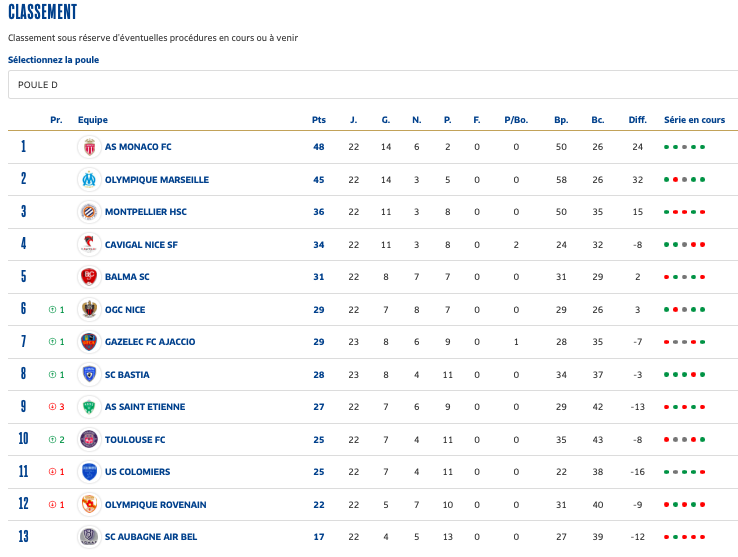Viewport: 738px width, 557px height.
Task: Click the Balma SC club badge
Action: click(x=90, y=277)
